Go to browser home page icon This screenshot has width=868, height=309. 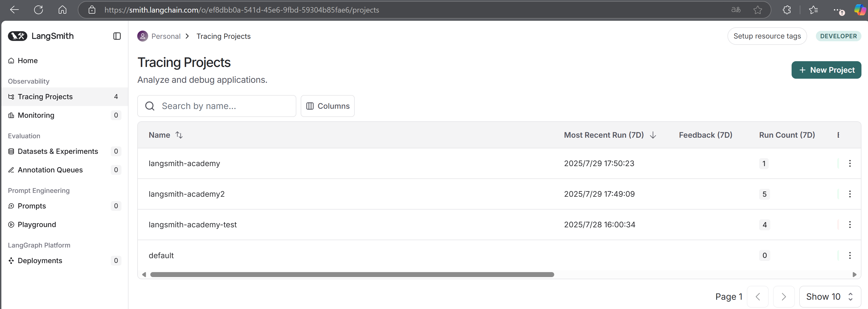click(x=62, y=10)
